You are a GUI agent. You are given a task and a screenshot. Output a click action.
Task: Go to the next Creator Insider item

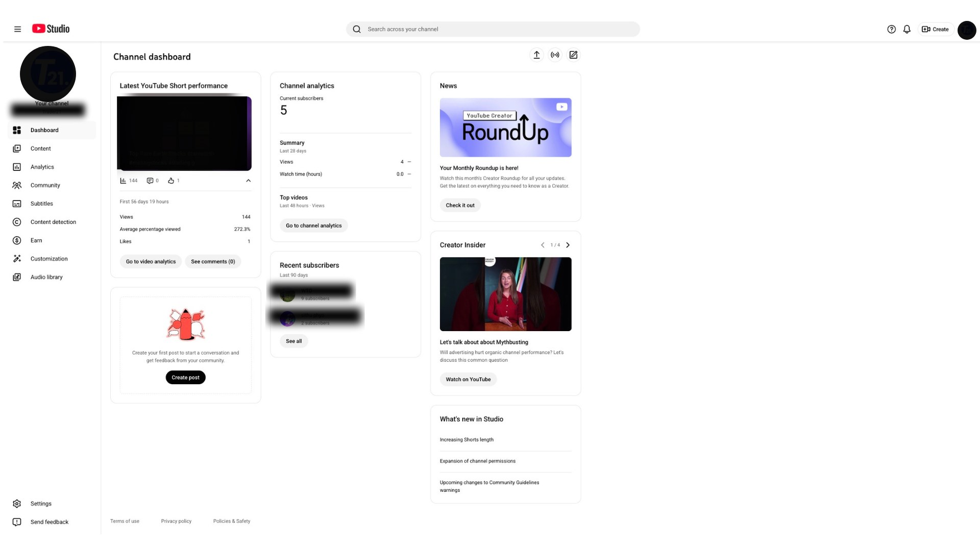[x=568, y=245]
